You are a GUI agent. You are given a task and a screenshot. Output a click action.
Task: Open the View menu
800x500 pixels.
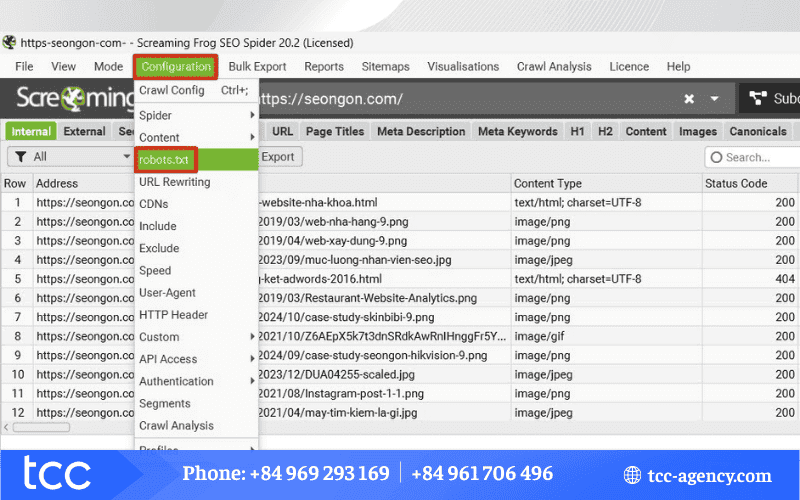[x=63, y=66]
